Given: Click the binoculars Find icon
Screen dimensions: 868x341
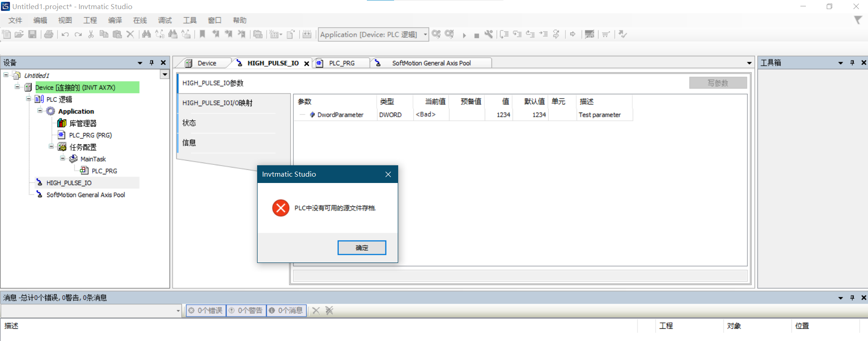Looking at the screenshot, I should pyautogui.click(x=146, y=34).
